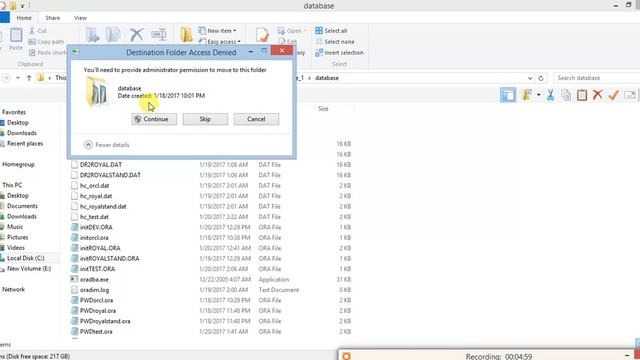640x360 pixels.
Task: Click the copy pages icon in the toolbar
Action: [566, 95]
